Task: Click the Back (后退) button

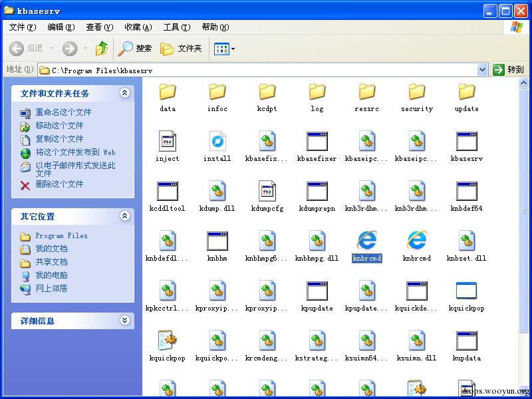Action: (x=27, y=49)
